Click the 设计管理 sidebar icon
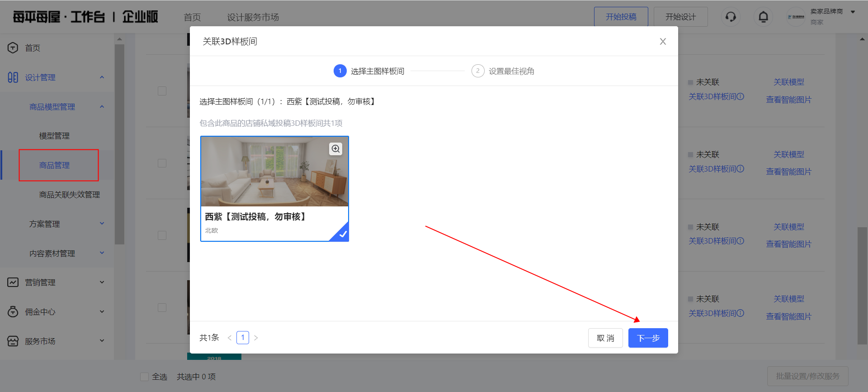868x392 pixels. (13, 77)
